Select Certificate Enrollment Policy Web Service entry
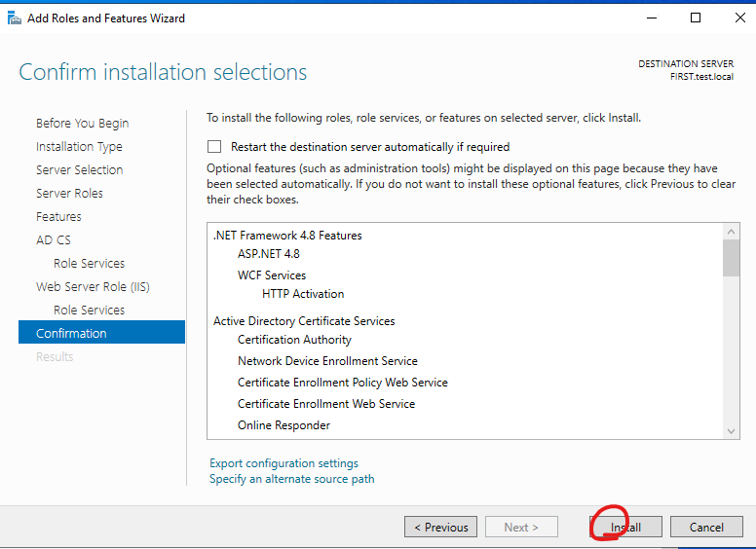Image resolution: width=756 pixels, height=549 pixels. click(343, 383)
